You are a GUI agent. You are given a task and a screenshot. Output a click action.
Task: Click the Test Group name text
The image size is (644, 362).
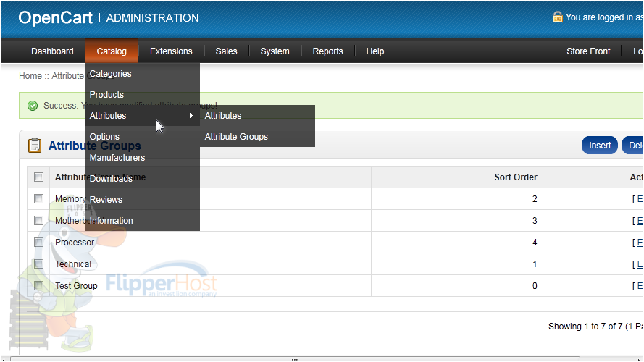click(76, 286)
